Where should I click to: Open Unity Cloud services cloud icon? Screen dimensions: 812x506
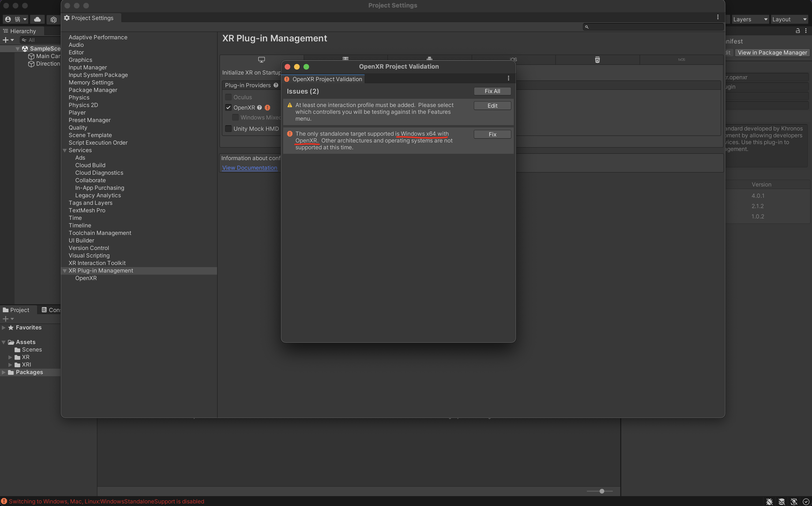click(37, 20)
